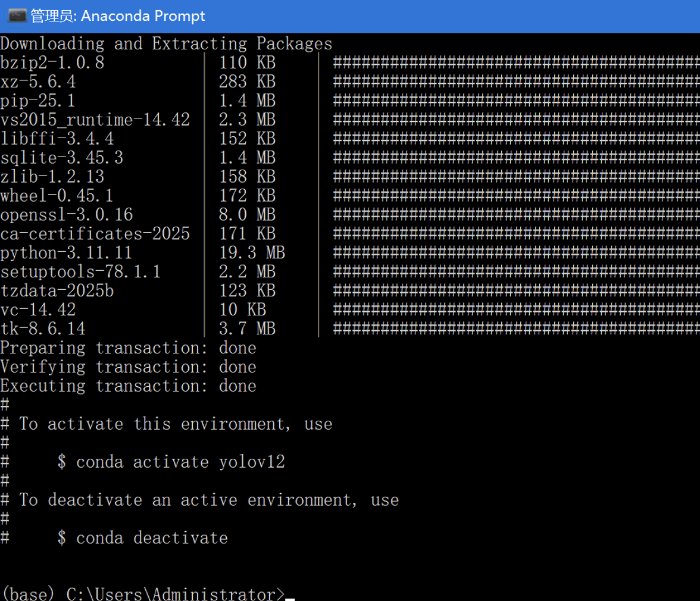Click the 'Executing transaction: done' line
The height and width of the screenshot is (601, 700).
[x=128, y=386]
